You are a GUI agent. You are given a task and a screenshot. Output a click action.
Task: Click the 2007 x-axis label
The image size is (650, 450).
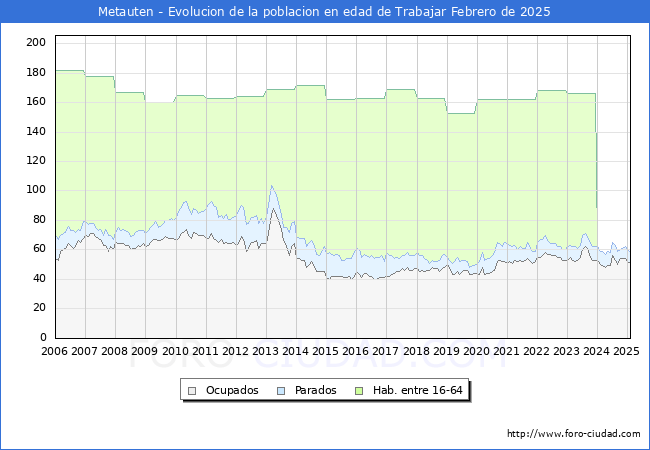pos(84,351)
